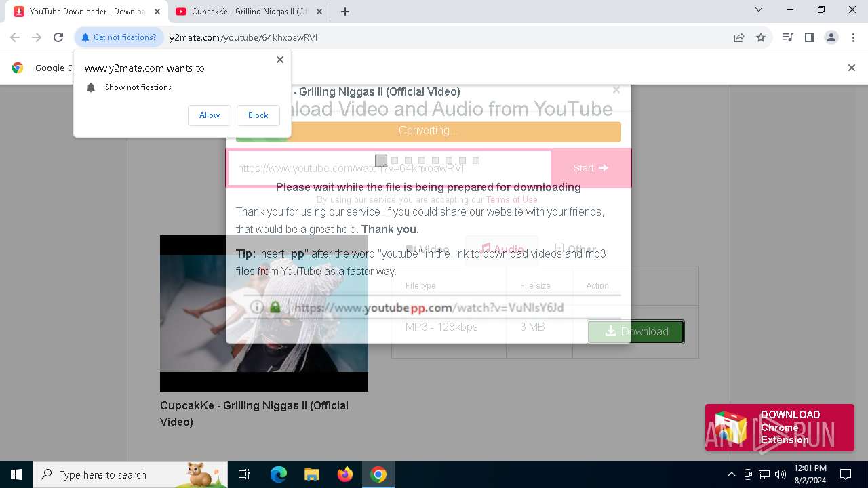Open Windows Start menu
Screen dimensions: 868x488
pyautogui.click(x=16, y=474)
